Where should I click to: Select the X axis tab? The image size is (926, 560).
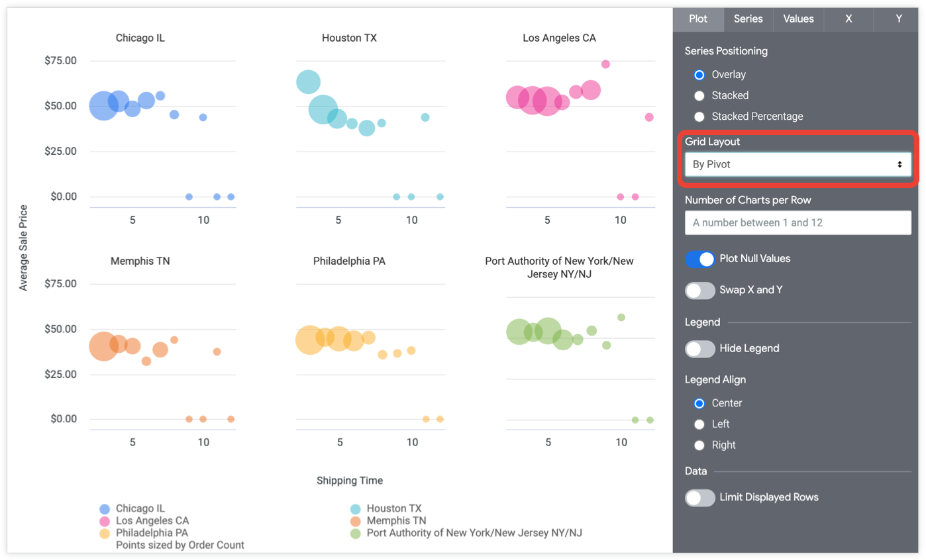[x=849, y=19]
